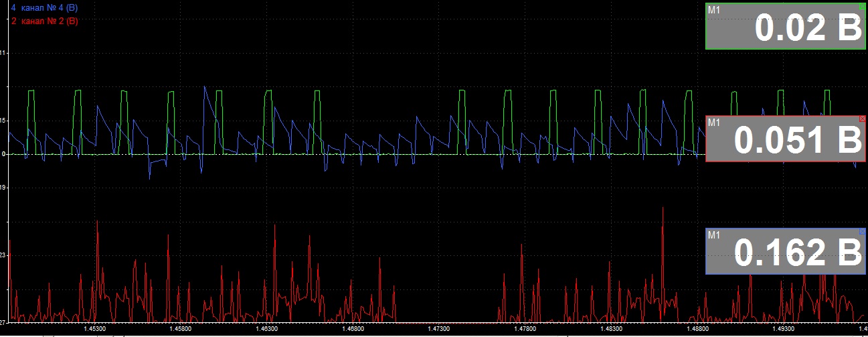Screen dimensions: 868x337
Task: Close the red 0.051 В measurement panel
Action: click(862, 119)
